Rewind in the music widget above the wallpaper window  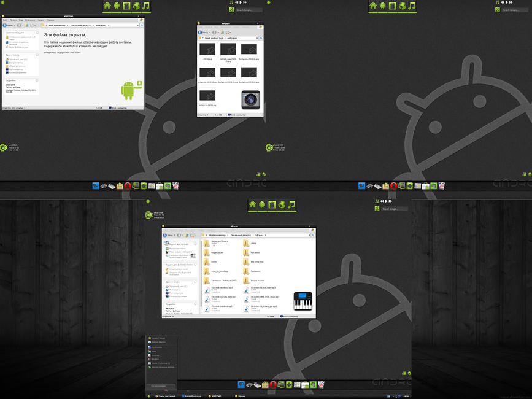236,2
